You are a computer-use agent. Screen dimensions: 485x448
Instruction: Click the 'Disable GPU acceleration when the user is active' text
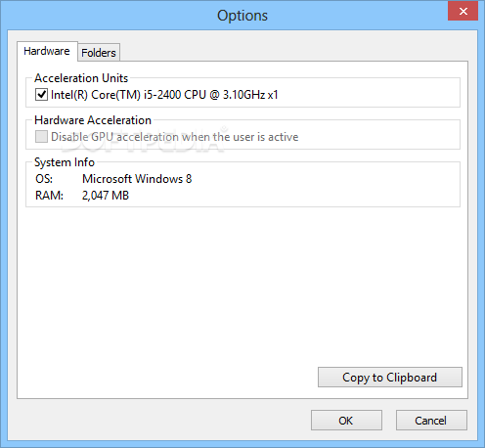point(175,137)
